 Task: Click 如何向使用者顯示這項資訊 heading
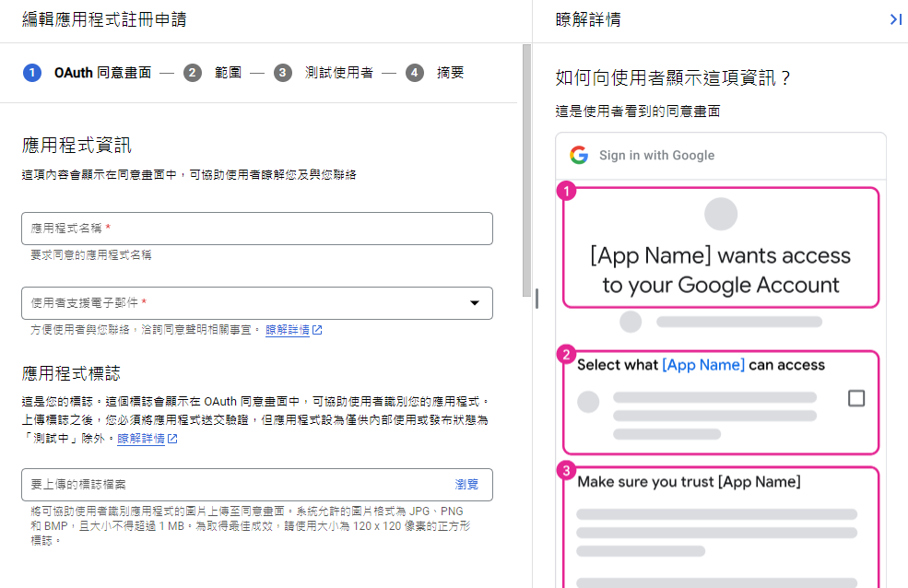[672, 77]
